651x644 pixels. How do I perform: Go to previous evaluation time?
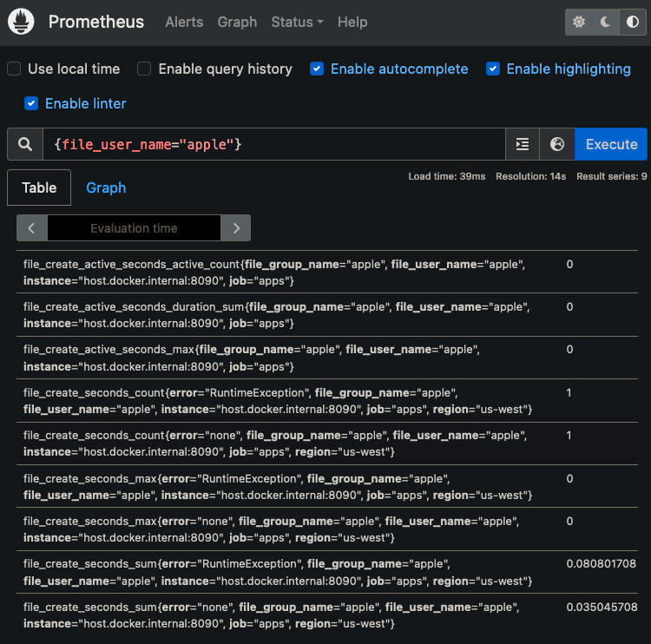coord(31,228)
